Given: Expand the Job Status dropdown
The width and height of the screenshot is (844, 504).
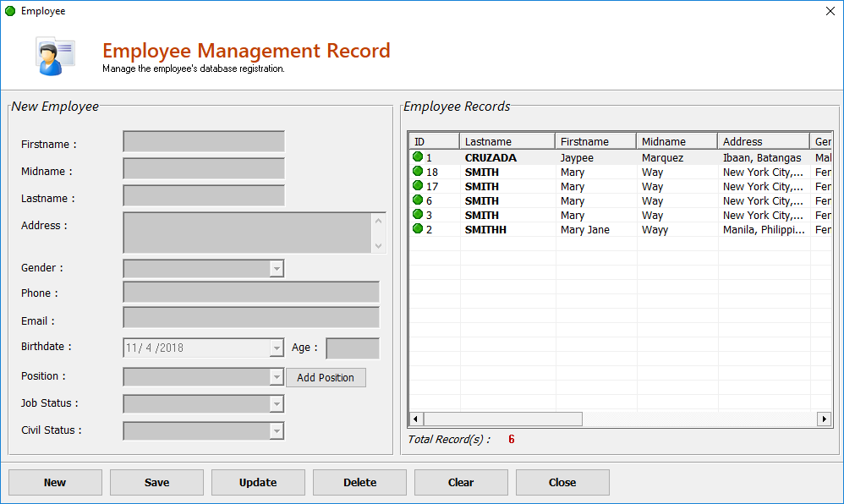Looking at the screenshot, I should point(277,404).
